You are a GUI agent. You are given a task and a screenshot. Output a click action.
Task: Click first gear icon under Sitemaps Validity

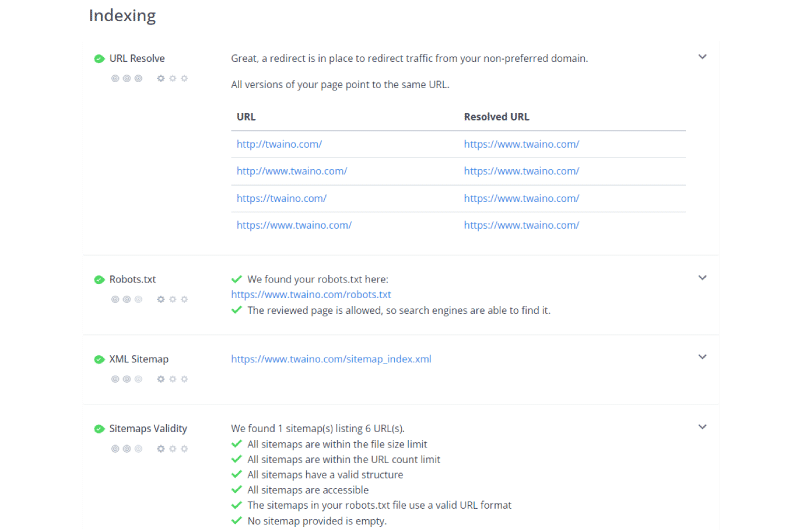click(161, 449)
